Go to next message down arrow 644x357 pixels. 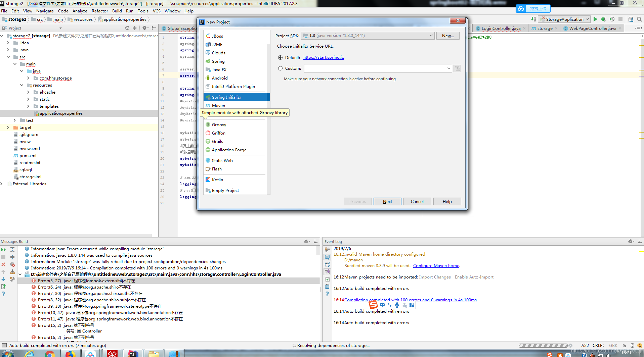tap(3, 279)
